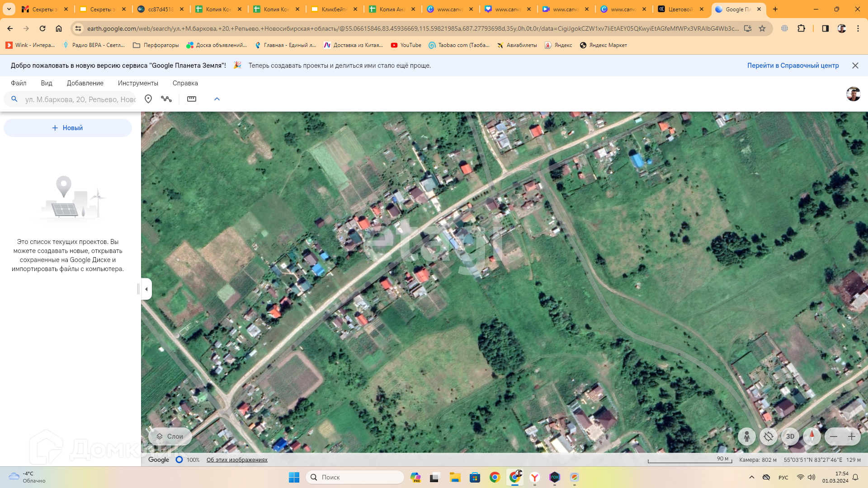The width and height of the screenshot is (868, 488).
Task: Drop the Street View pegman icon
Action: point(746,436)
